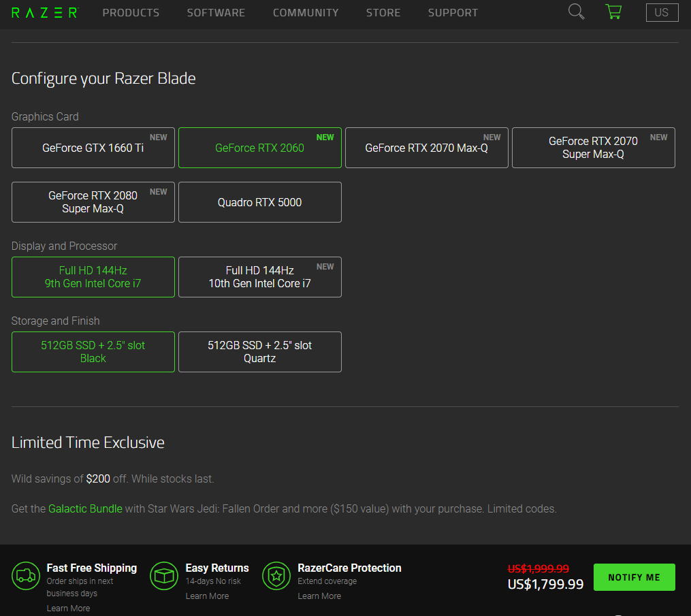Open the US region selector

click(662, 12)
